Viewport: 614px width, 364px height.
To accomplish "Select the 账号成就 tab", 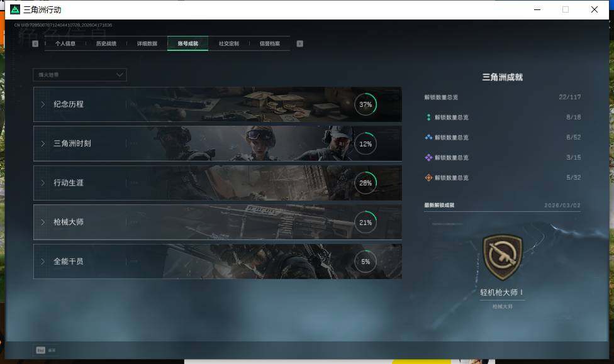I will click(x=188, y=43).
